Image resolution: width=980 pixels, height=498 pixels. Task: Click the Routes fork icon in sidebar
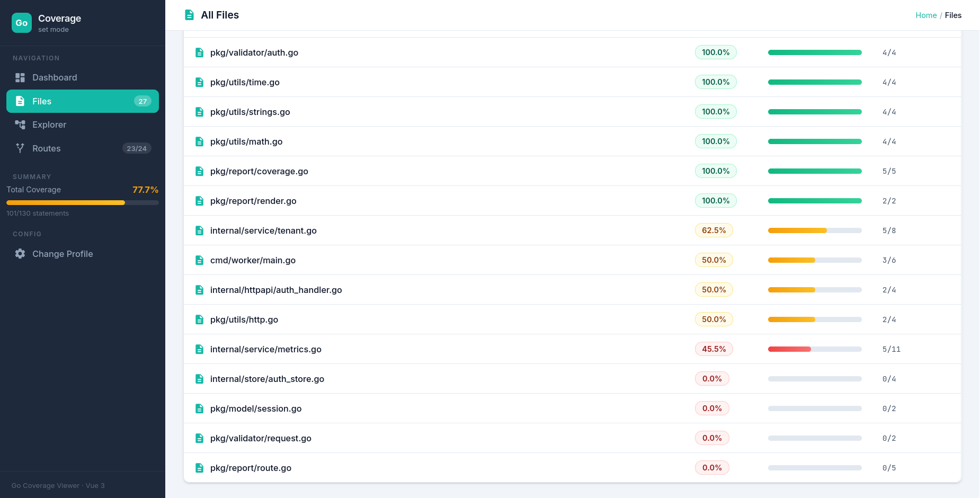coord(20,148)
